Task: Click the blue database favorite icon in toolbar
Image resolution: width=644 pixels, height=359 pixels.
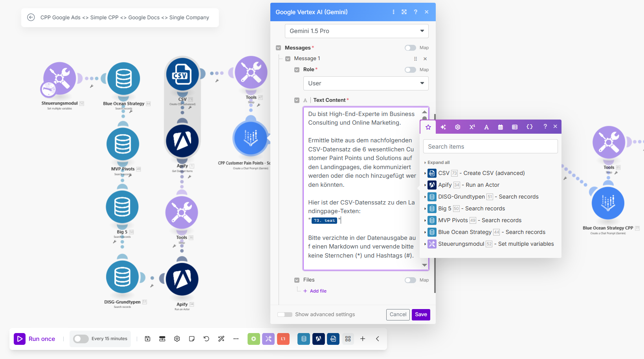Action: pyautogui.click(x=304, y=339)
